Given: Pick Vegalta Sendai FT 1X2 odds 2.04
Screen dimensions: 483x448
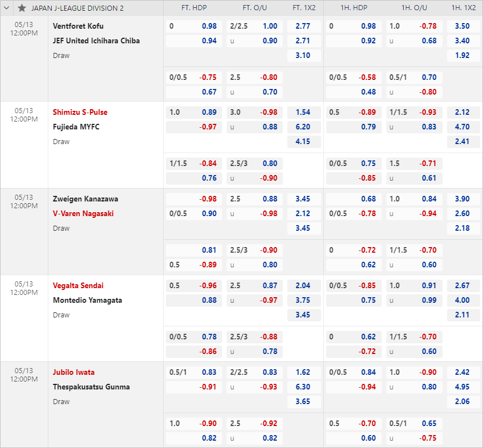Looking at the screenshot, I should 304,285.
